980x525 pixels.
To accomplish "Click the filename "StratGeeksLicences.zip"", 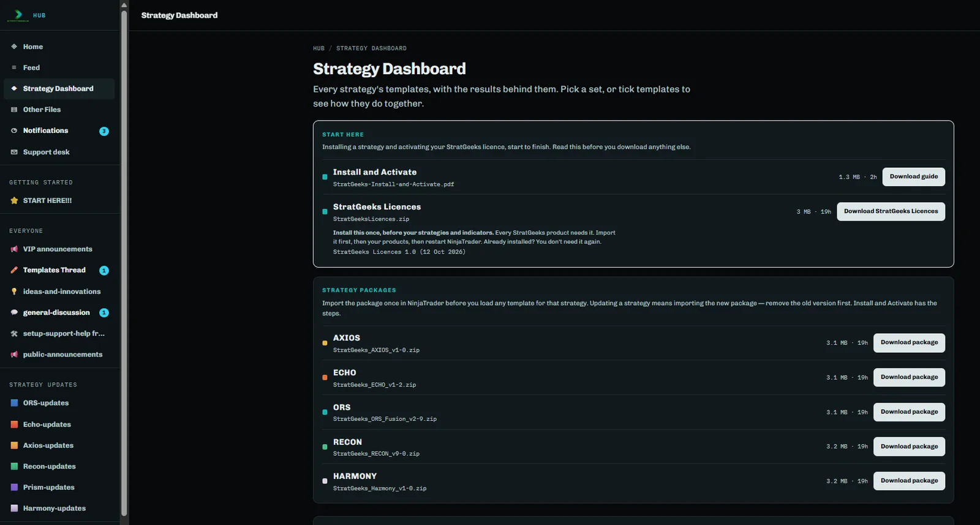I will (371, 219).
